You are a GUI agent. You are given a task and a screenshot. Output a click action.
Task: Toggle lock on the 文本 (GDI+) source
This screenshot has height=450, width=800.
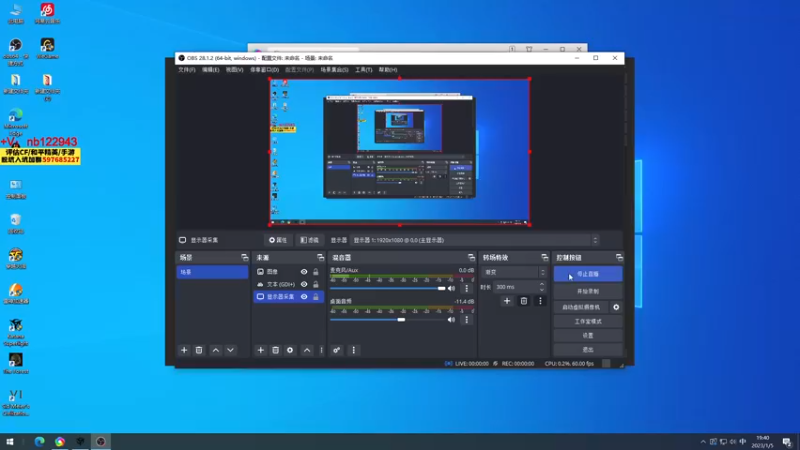click(316, 284)
